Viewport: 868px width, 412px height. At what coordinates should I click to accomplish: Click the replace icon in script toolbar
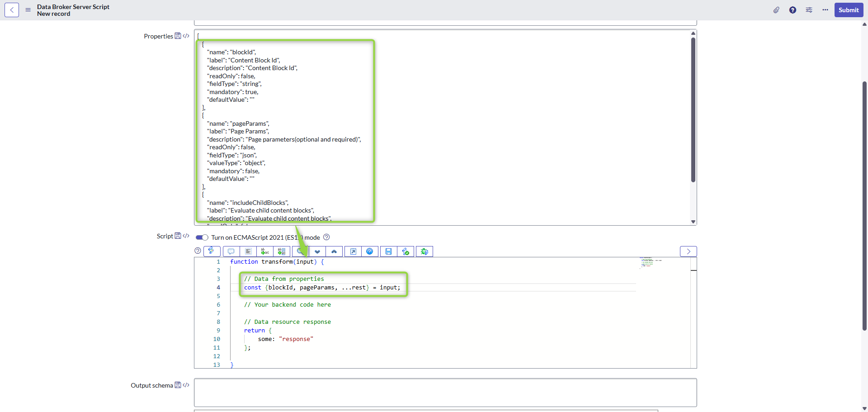(x=265, y=251)
